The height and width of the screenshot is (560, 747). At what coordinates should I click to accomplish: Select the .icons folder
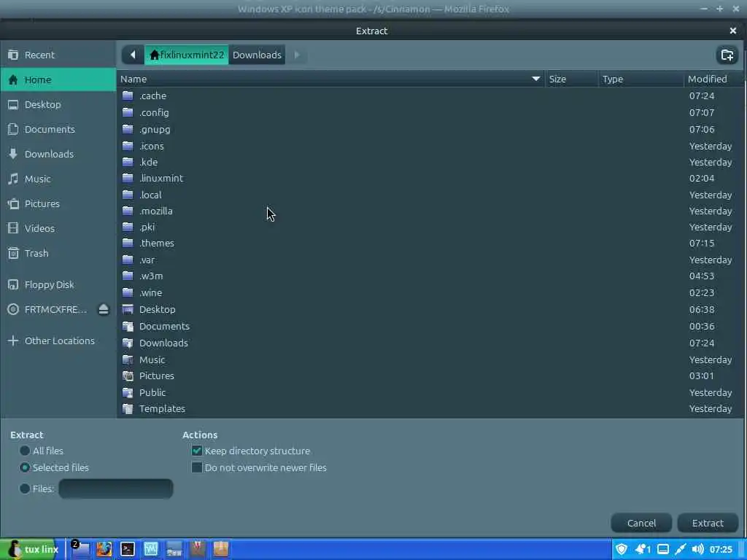(x=430, y=146)
